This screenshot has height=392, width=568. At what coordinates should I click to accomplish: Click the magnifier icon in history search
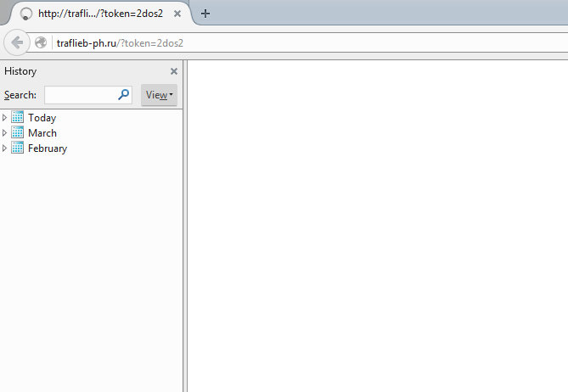coord(123,94)
